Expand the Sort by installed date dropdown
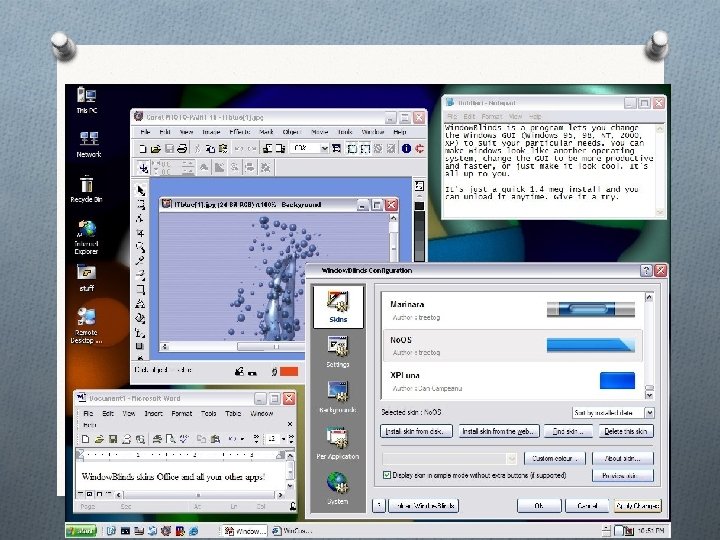The height and width of the screenshot is (540, 720). (x=649, y=413)
